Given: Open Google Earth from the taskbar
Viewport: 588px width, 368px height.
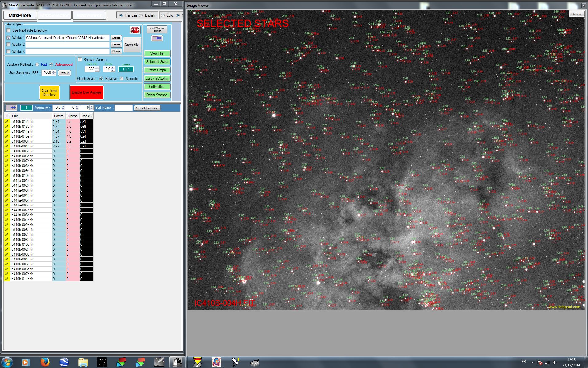Looking at the screenshot, I should point(64,362).
